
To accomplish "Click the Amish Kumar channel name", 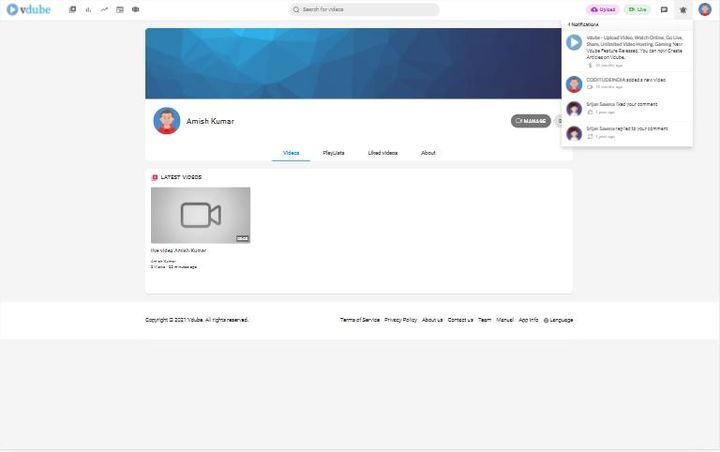I will click(x=210, y=121).
